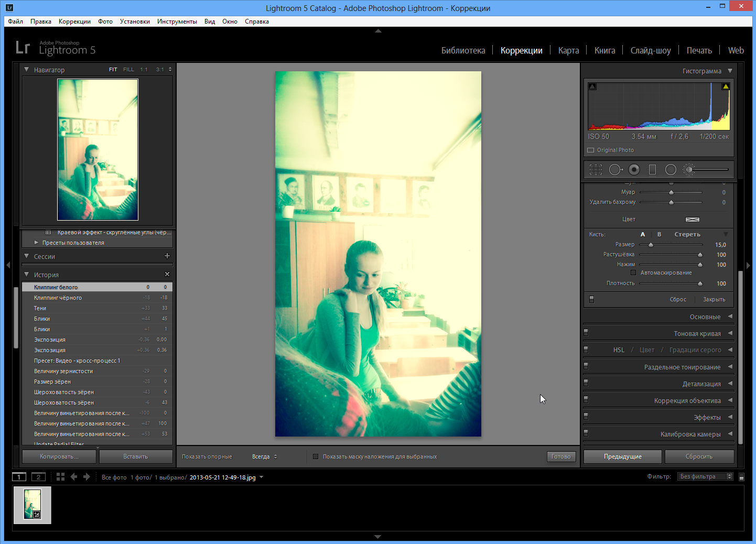The width and height of the screenshot is (756, 544).
Task: Select the Crop Overlay tool
Action: click(x=596, y=170)
